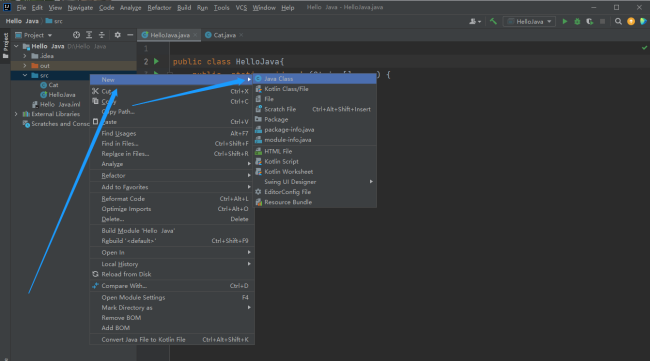650x362 pixels.
Task: Select EditorConfig File in New submenu
Action: tap(315, 192)
